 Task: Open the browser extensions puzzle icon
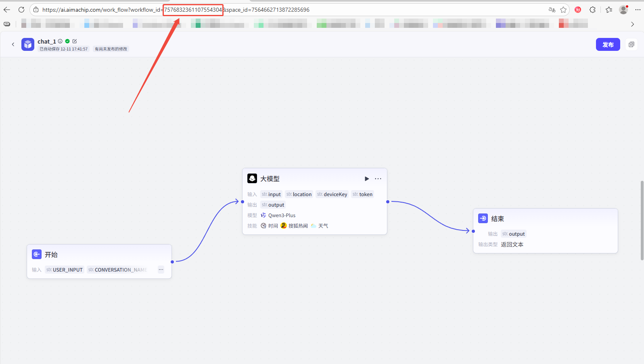tap(592, 10)
